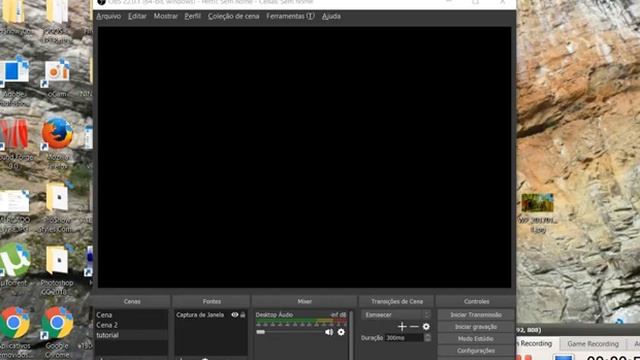Select the Cena 2 scene
This screenshot has width=640, height=360.
tap(131, 325)
